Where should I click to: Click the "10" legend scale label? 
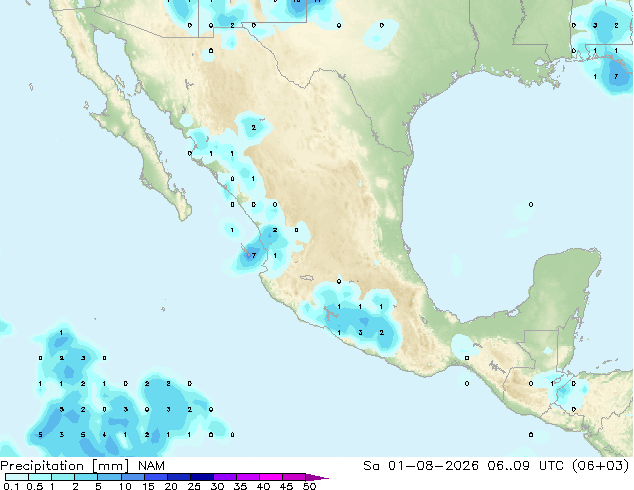click(125, 486)
